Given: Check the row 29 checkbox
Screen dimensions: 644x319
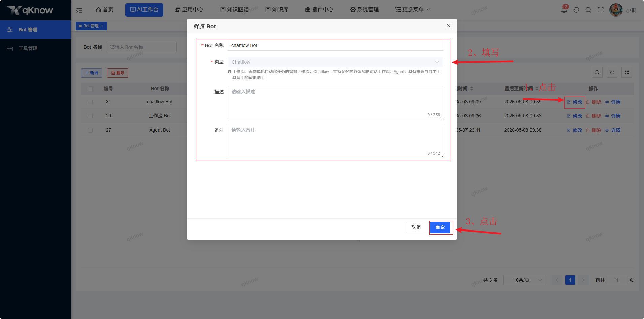Looking at the screenshot, I should coord(90,116).
